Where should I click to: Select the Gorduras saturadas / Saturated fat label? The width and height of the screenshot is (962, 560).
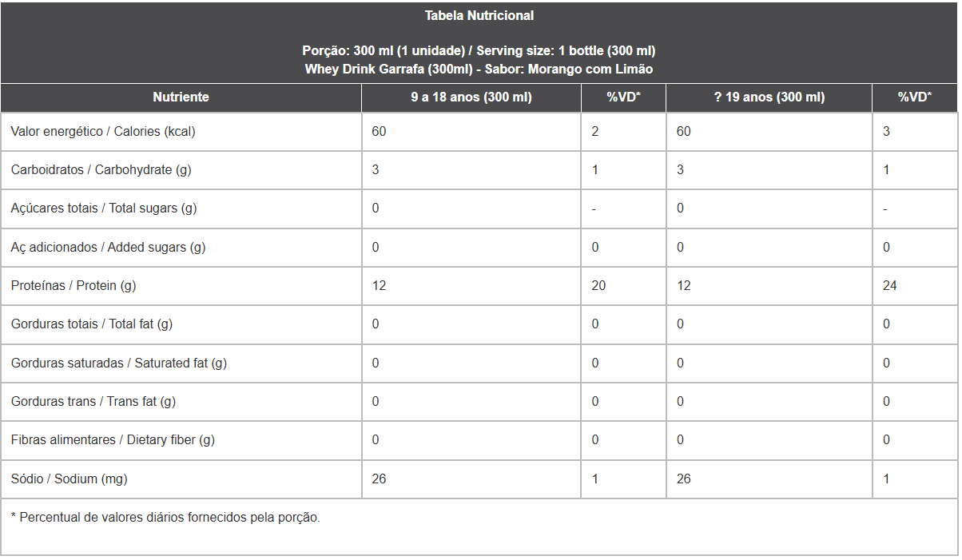(119, 363)
